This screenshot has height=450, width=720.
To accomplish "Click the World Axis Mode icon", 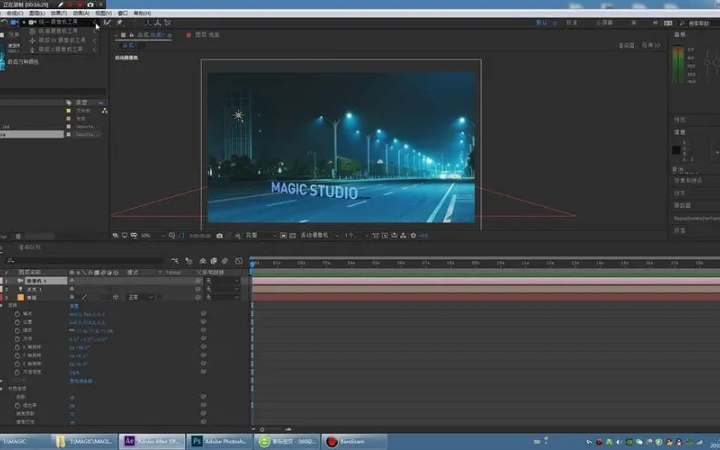I will coord(158,22).
